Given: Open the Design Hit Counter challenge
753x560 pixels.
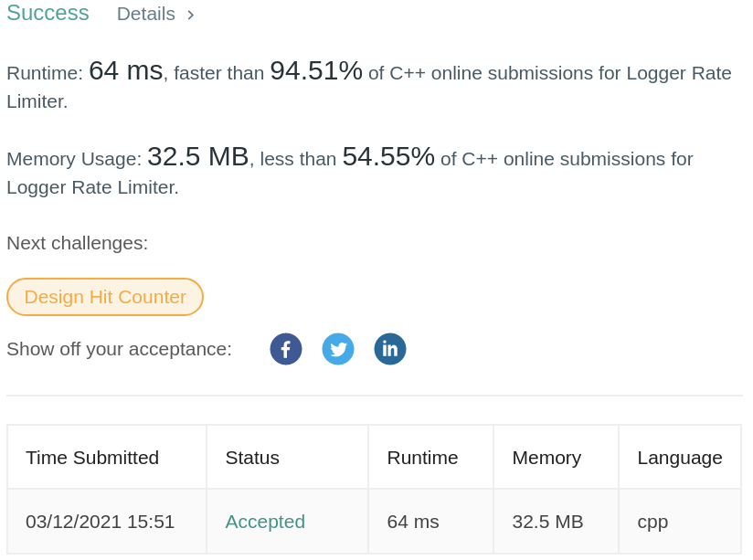Looking at the screenshot, I should [x=105, y=297].
